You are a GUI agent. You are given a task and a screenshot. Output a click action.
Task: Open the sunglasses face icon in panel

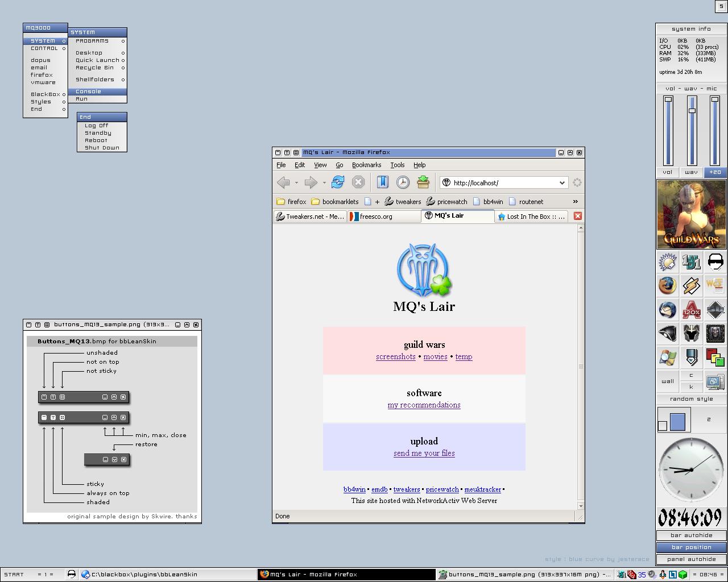pyautogui.click(x=715, y=261)
